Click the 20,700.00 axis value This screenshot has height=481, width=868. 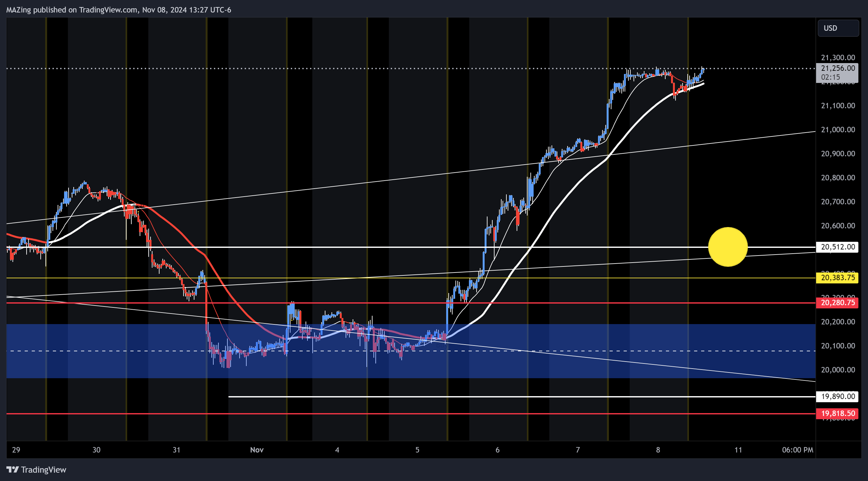(838, 202)
